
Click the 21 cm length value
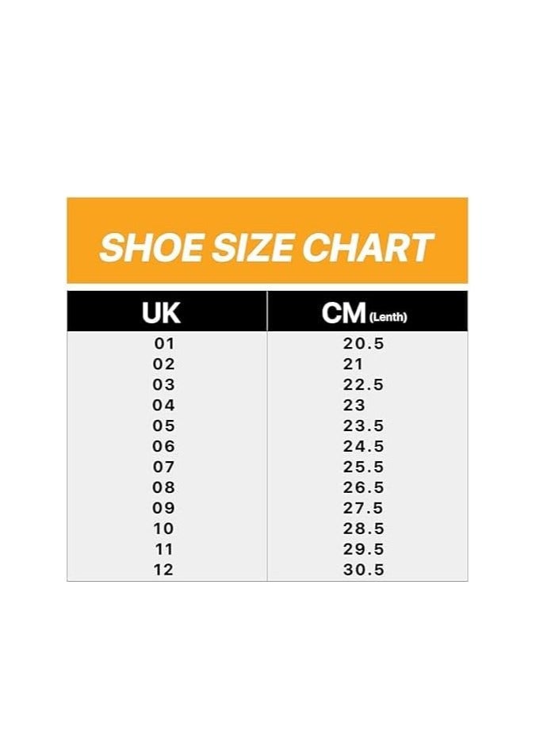pos(354,365)
